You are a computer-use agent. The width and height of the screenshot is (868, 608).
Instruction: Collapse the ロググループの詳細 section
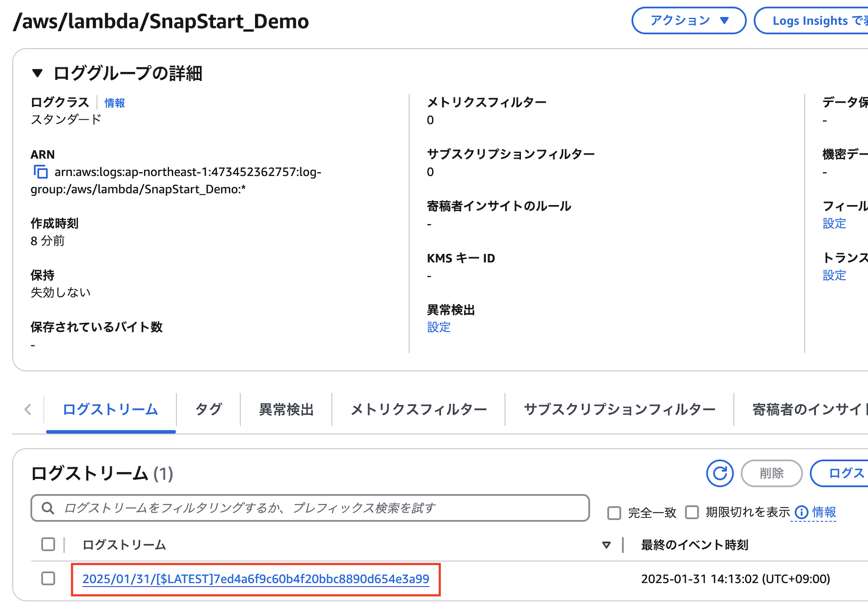[x=37, y=73]
